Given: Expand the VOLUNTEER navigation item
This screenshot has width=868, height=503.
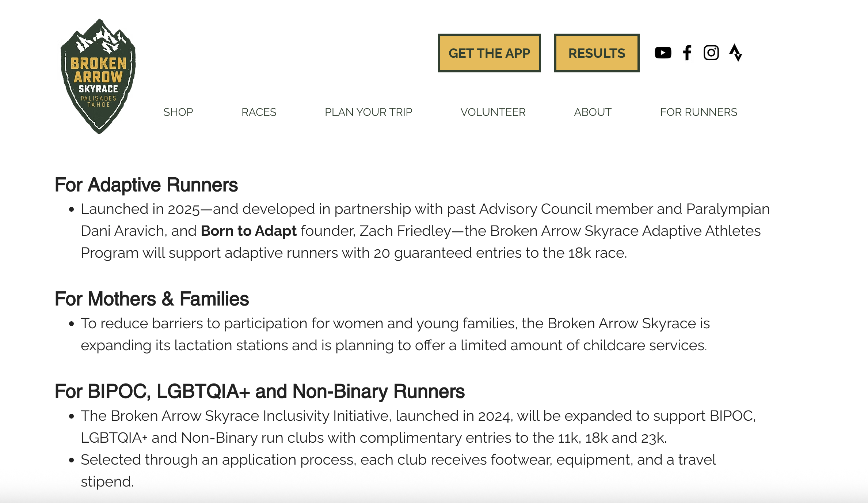Looking at the screenshot, I should tap(493, 112).
